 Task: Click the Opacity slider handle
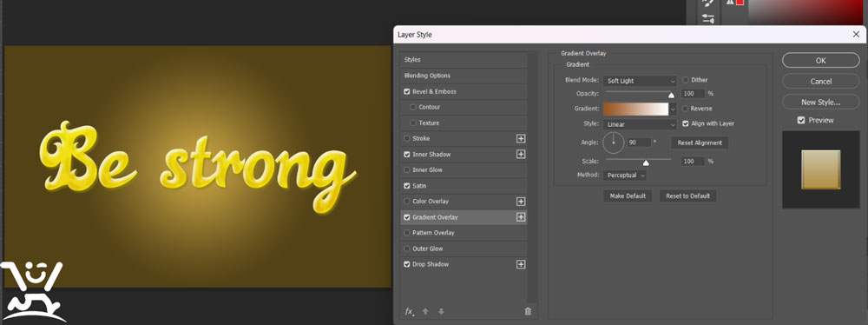pos(671,96)
